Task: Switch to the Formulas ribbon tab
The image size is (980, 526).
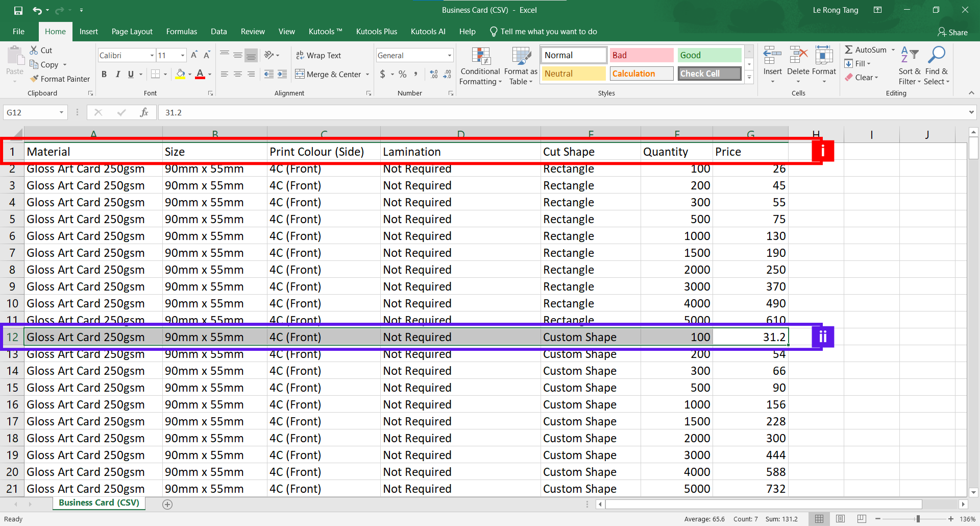Action: pos(181,32)
